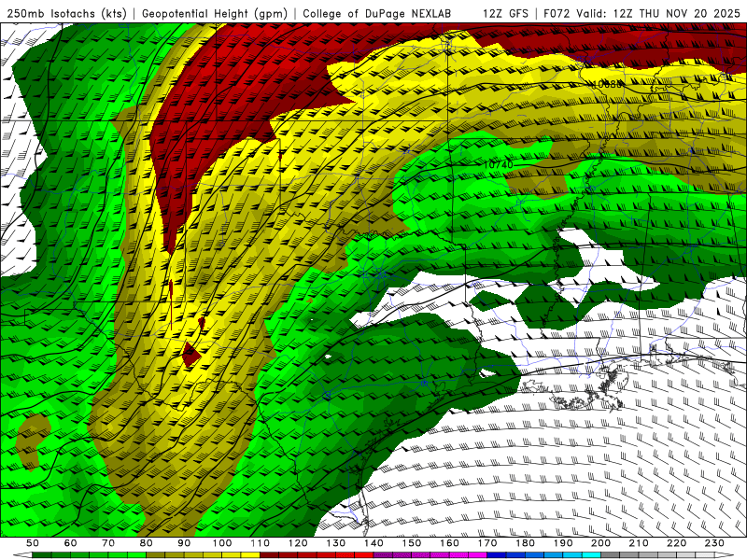Click the 180 value on color scale
Image resolution: width=747 pixels, height=560 pixels.
525,543
